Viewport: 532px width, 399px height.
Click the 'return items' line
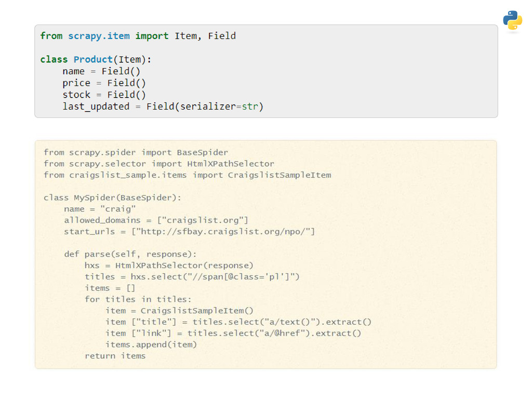pos(115,356)
